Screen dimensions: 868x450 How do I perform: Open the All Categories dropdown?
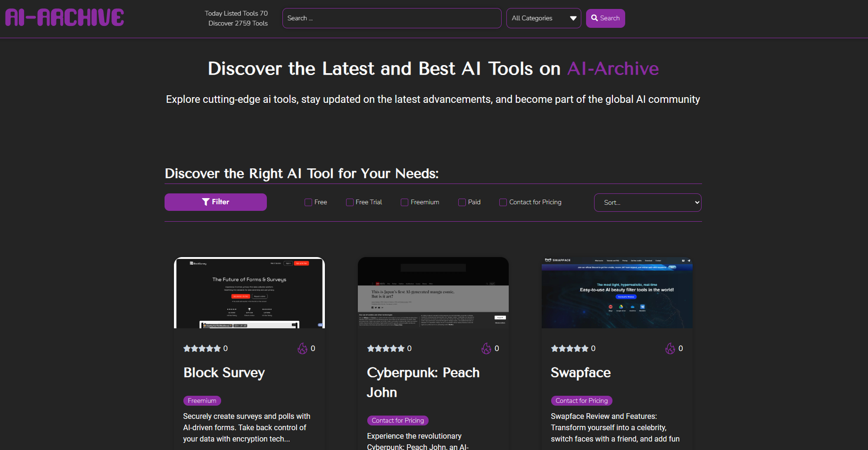tap(543, 18)
